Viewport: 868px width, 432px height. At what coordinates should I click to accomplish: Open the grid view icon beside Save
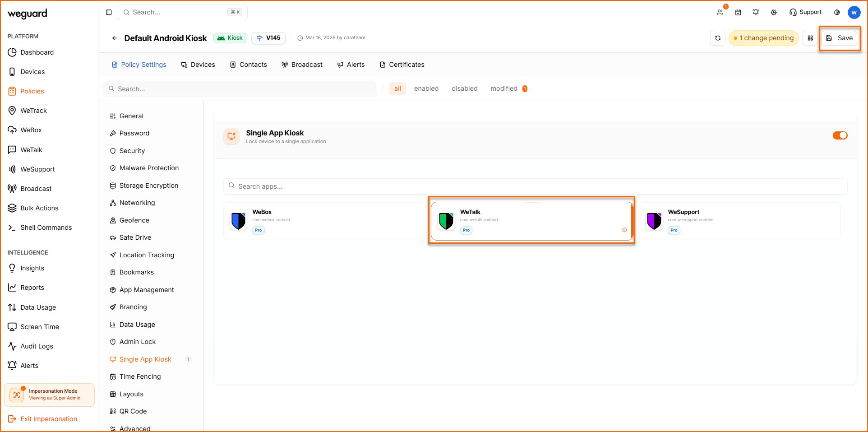[810, 38]
